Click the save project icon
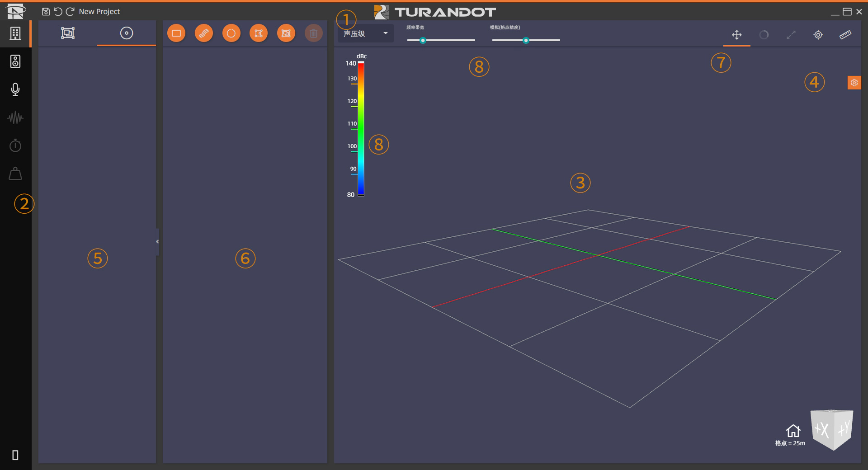The height and width of the screenshot is (470, 868). click(46, 12)
